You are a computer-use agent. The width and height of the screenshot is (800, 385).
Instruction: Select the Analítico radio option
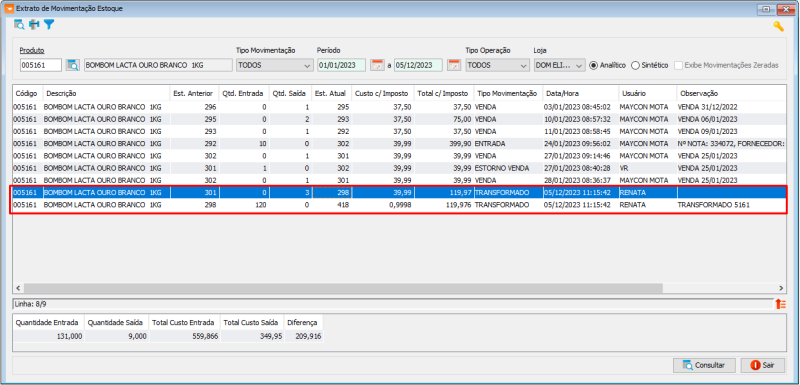pos(608,65)
